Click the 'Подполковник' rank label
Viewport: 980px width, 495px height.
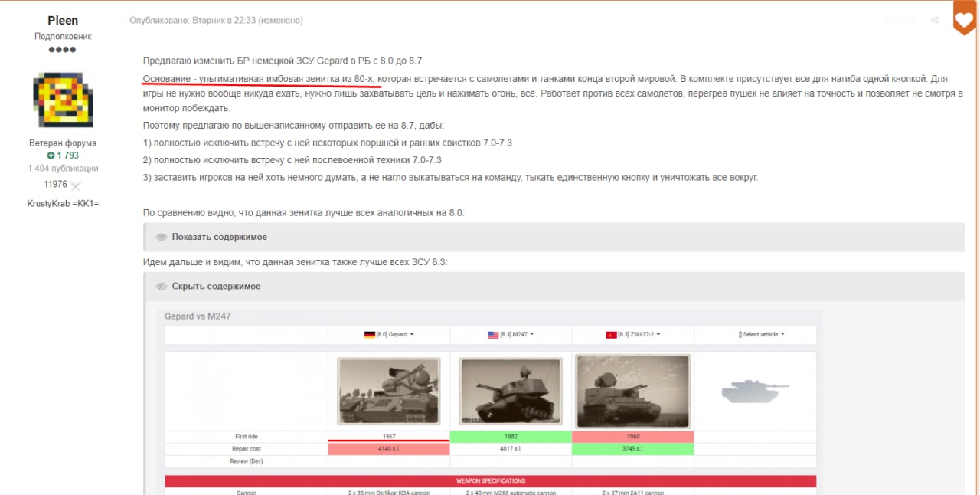point(63,36)
